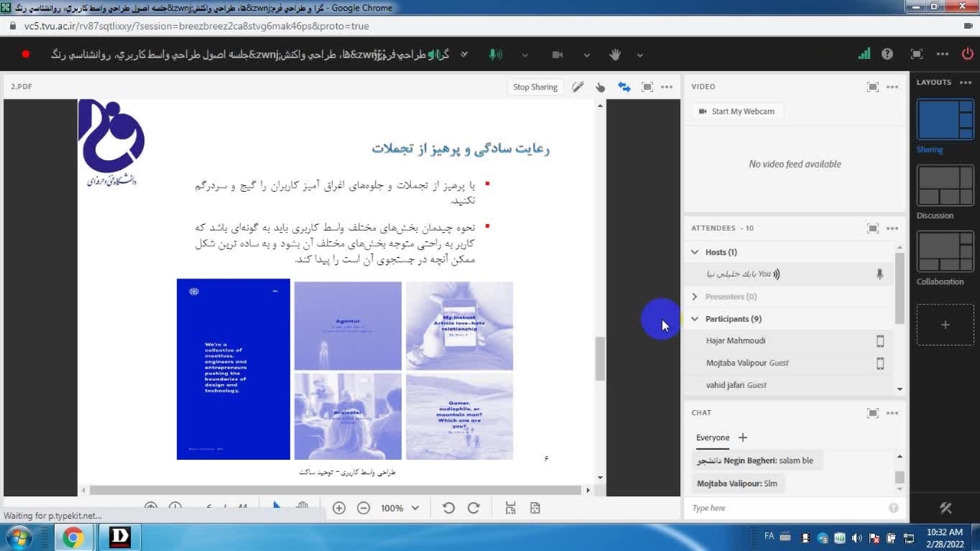980x551 pixels.
Task: Zoom in on the PDF with plus icon
Action: (x=339, y=508)
